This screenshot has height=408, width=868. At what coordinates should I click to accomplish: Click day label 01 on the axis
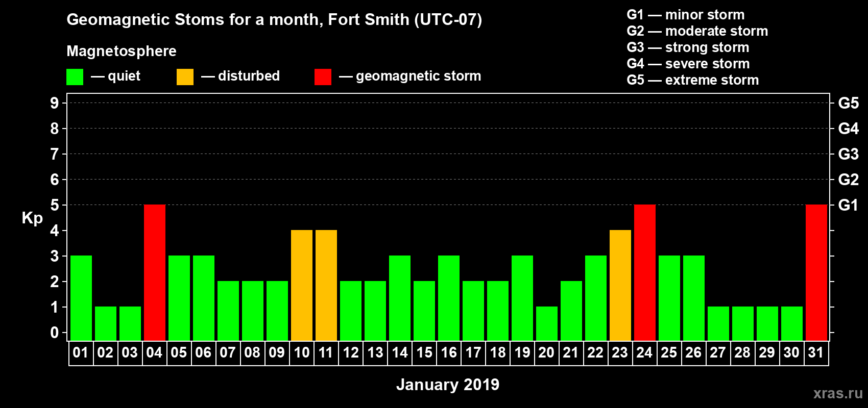click(x=81, y=352)
